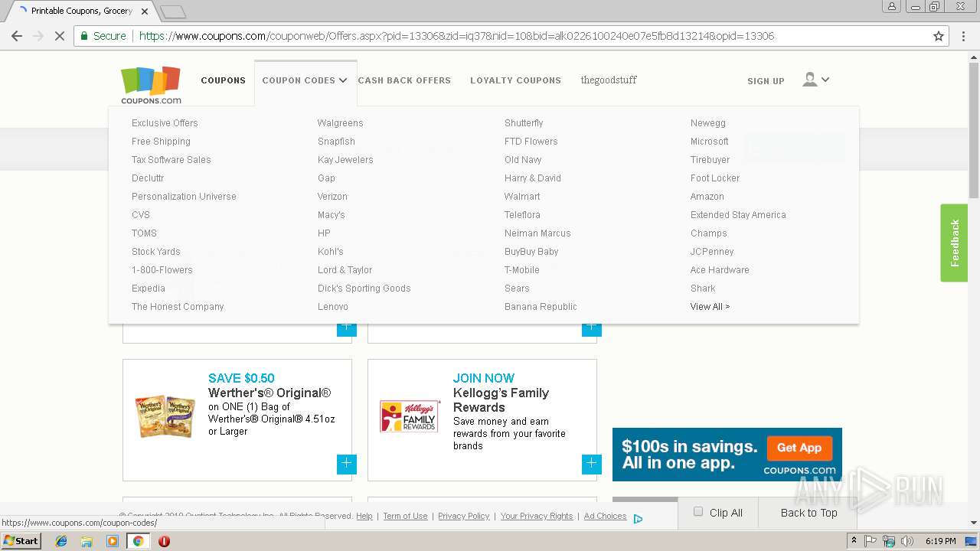This screenshot has width=980, height=551.
Task: Tick the Clip All checkbox
Action: coord(698,512)
